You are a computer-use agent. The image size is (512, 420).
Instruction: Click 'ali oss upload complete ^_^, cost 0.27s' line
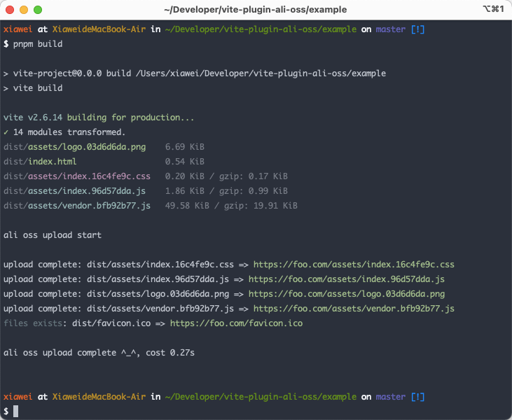[99, 352]
